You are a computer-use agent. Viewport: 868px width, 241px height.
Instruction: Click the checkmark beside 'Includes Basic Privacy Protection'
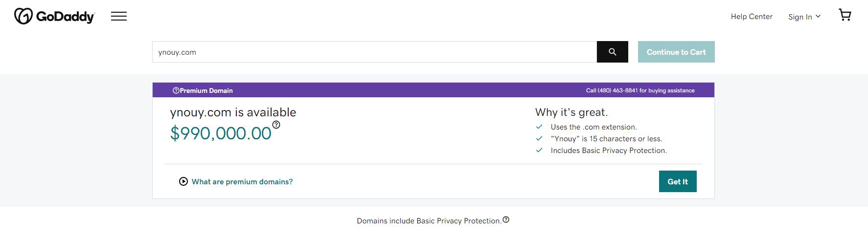click(x=539, y=150)
